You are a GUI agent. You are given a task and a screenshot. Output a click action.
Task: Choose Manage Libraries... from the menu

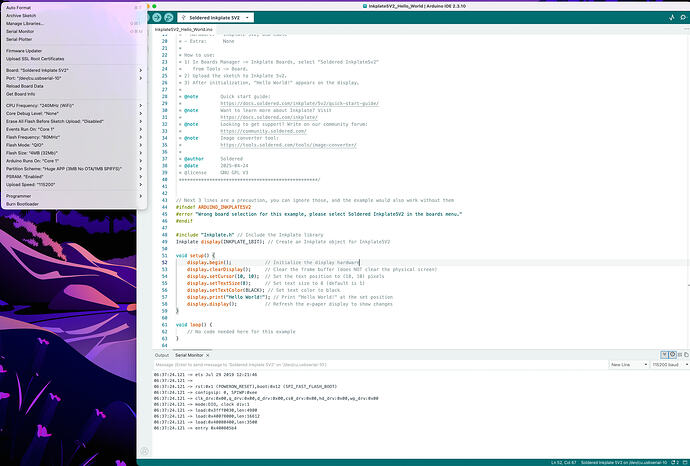tap(74, 24)
